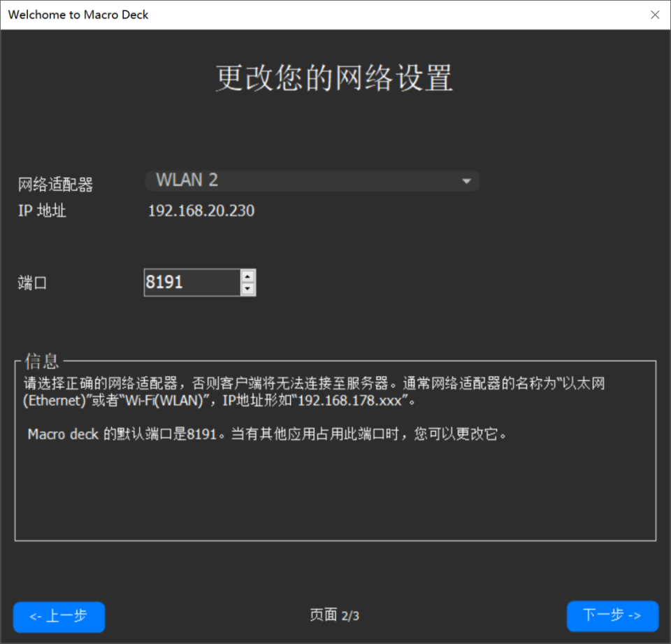The height and width of the screenshot is (644, 671).
Task: Click the 更改您的网络设置 heading
Action: click(x=335, y=79)
